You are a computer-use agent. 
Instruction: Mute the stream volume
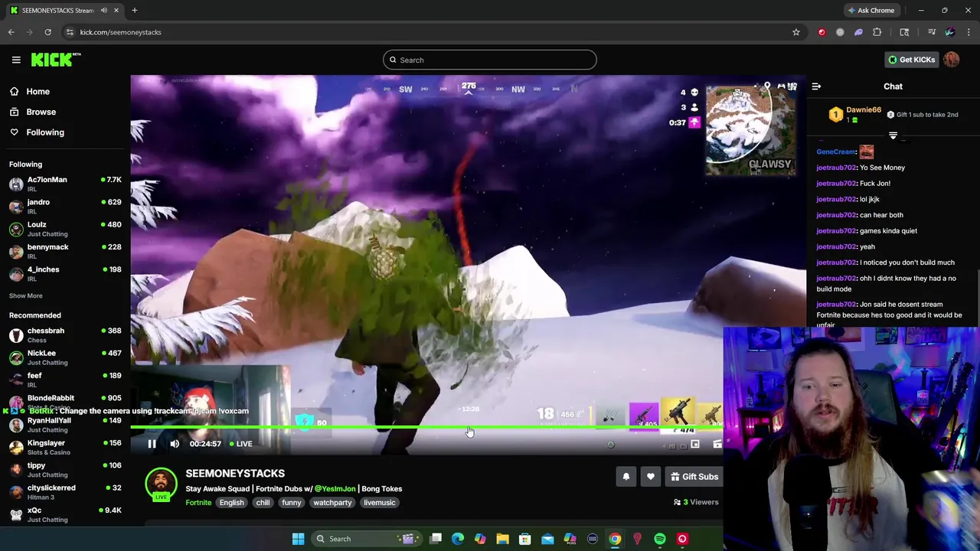175,444
